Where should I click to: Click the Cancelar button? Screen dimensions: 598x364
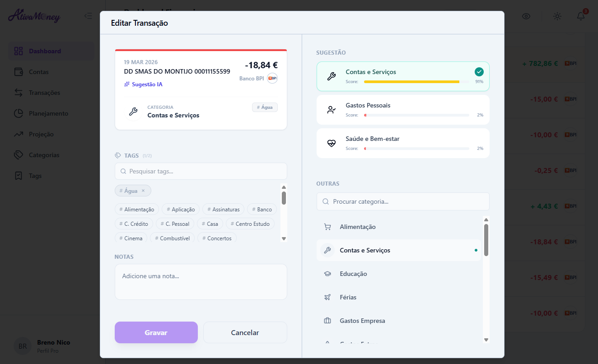pos(245,332)
